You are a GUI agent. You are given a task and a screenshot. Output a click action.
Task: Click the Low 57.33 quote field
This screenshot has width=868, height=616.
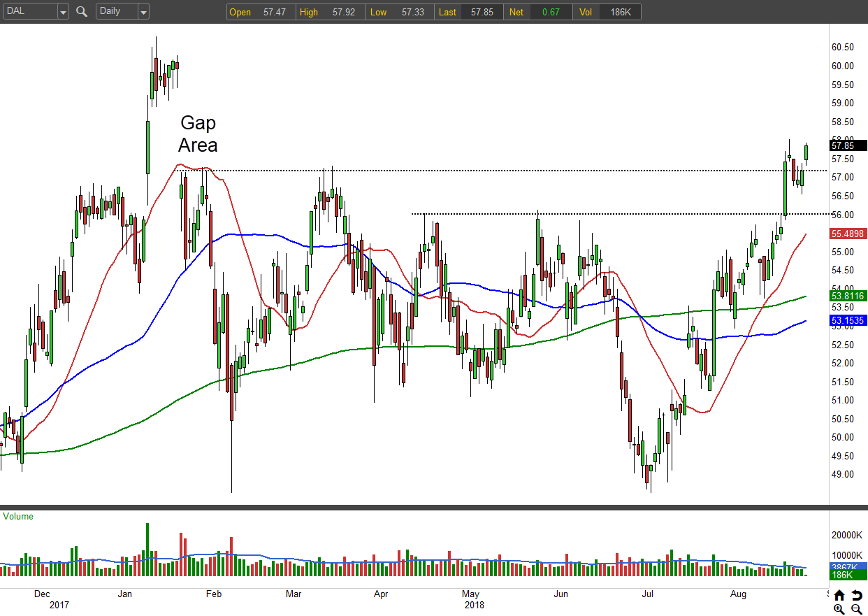(400, 12)
